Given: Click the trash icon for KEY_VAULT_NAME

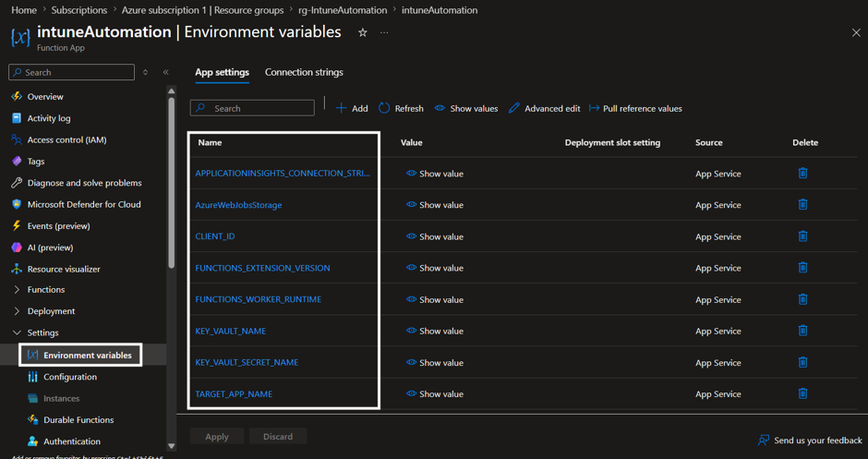Looking at the screenshot, I should click(x=802, y=331).
